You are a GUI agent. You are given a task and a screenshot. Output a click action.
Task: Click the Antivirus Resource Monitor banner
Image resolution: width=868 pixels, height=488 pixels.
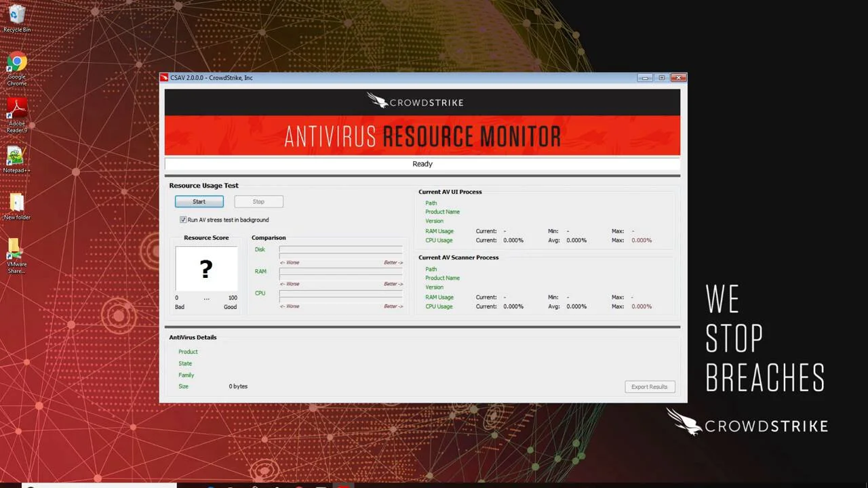coord(422,136)
